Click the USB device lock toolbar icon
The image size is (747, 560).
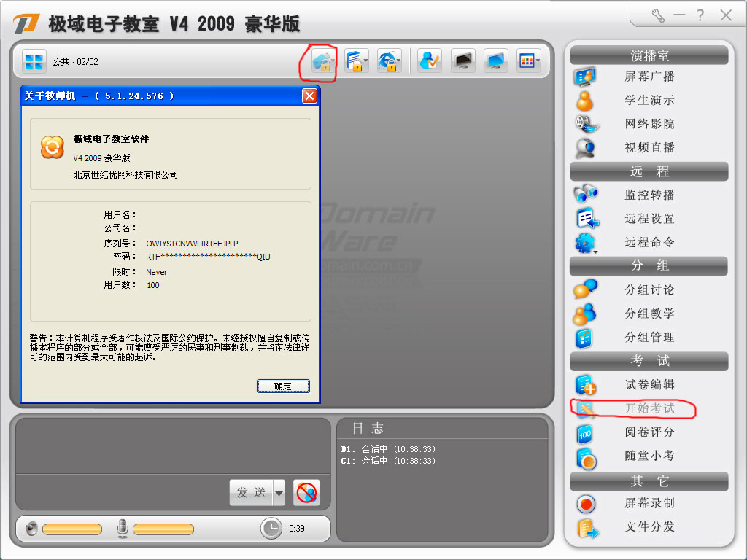pyautogui.click(x=322, y=61)
